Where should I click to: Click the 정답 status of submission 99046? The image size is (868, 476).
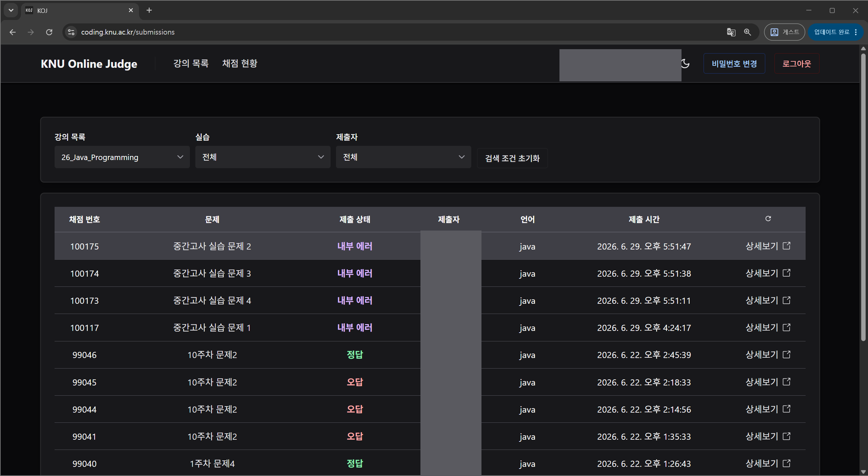pos(355,355)
